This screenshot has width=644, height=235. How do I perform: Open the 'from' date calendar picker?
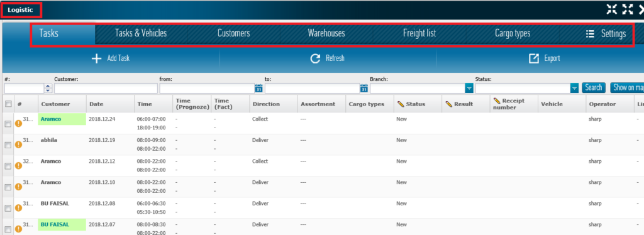click(x=258, y=88)
